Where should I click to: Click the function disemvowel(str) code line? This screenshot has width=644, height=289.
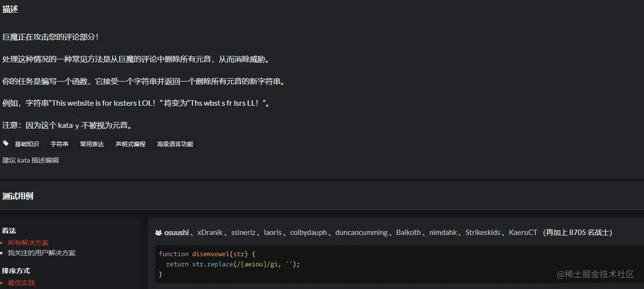click(x=207, y=254)
